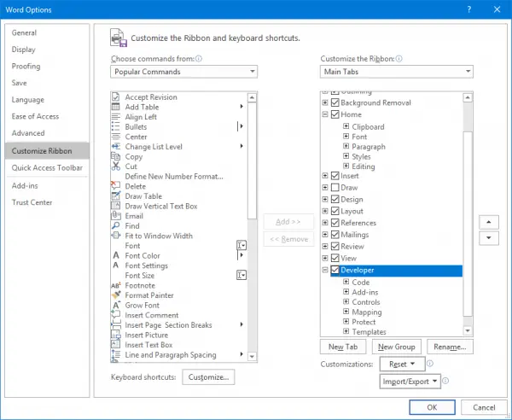
Task: Open the Choose commands from dropdown
Action: point(183,72)
